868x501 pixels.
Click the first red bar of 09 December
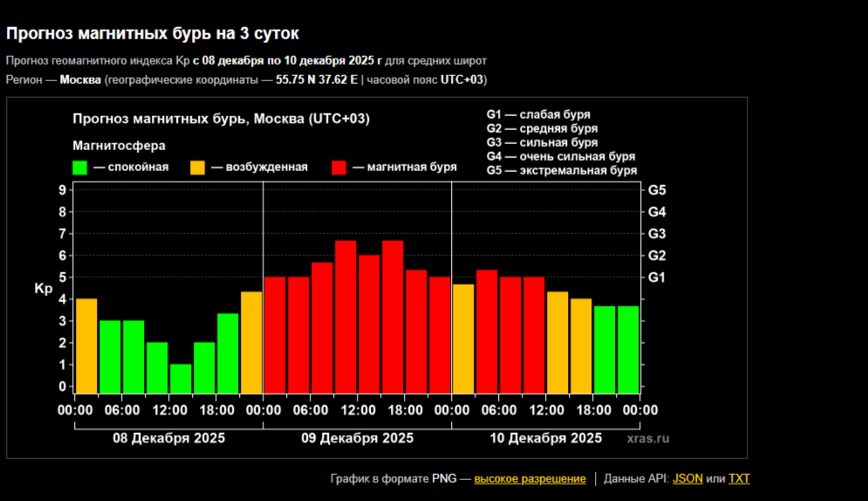(x=275, y=335)
